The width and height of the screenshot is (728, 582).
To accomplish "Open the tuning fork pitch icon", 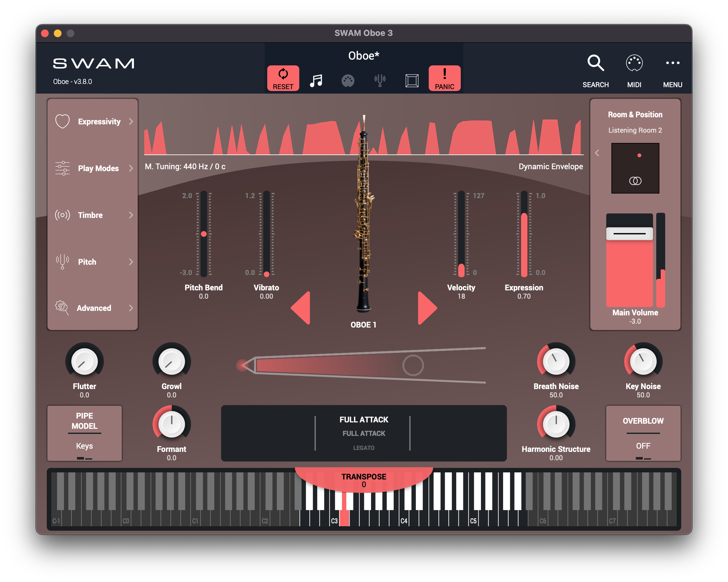I will point(380,80).
